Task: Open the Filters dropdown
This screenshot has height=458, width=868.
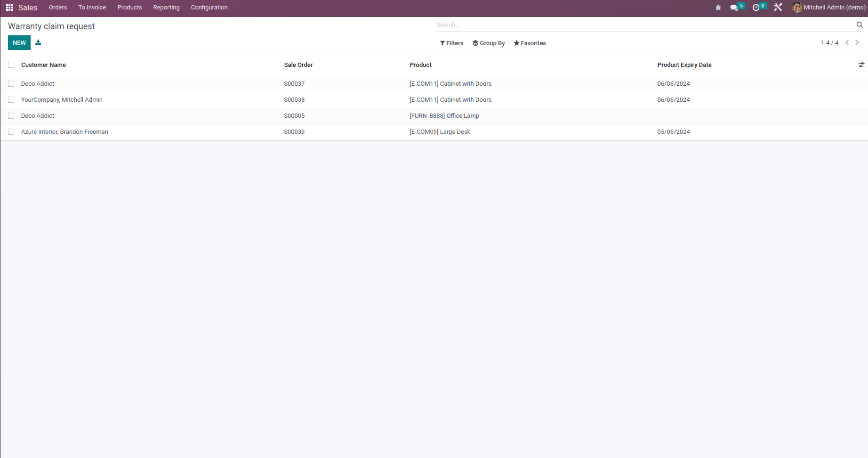Action: (x=451, y=43)
